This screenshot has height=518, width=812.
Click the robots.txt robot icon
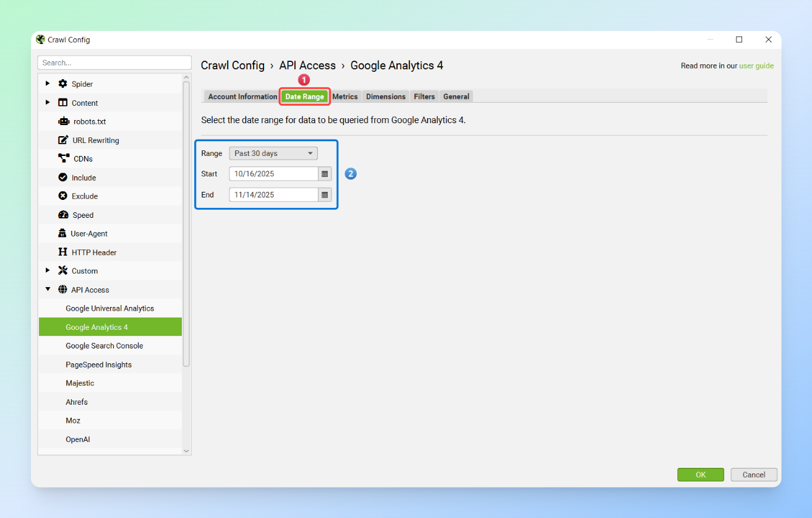tap(63, 122)
